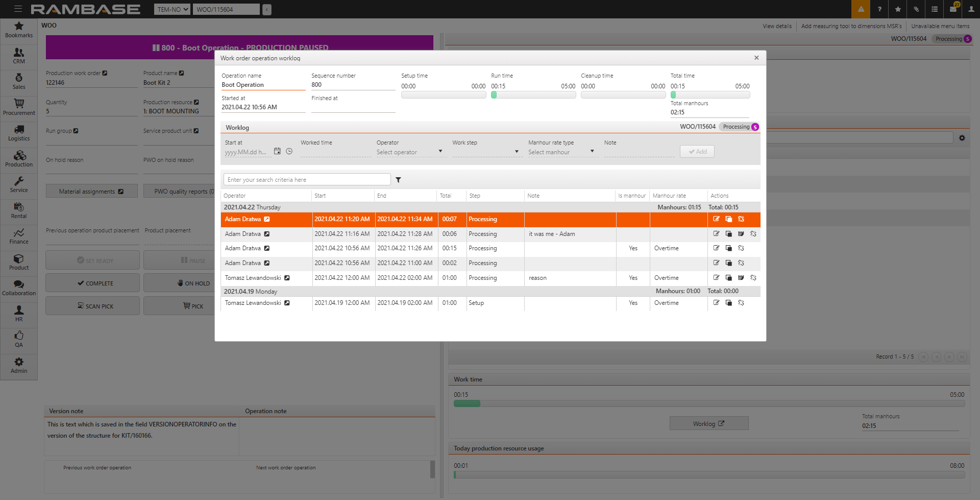Click the Add worklog button
The image size is (980, 500).
[x=697, y=152]
